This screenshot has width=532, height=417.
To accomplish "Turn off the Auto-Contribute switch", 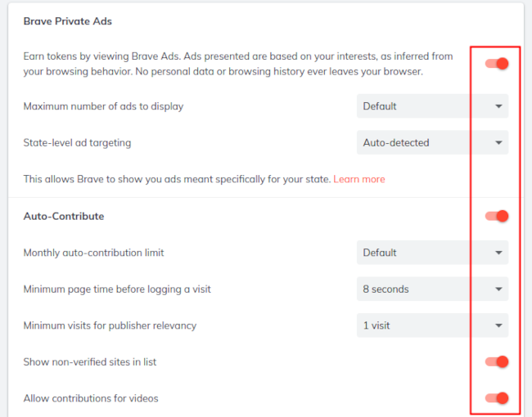I will [x=497, y=216].
